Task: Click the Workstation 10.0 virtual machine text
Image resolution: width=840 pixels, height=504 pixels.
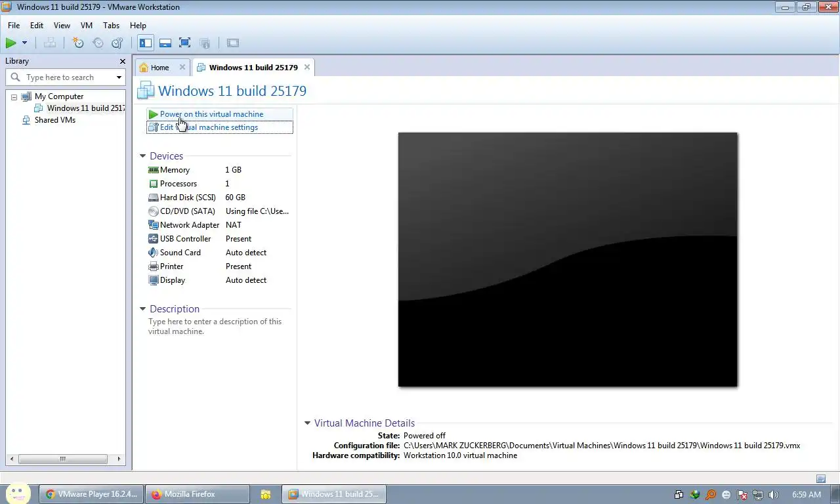Action: [460, 455]
